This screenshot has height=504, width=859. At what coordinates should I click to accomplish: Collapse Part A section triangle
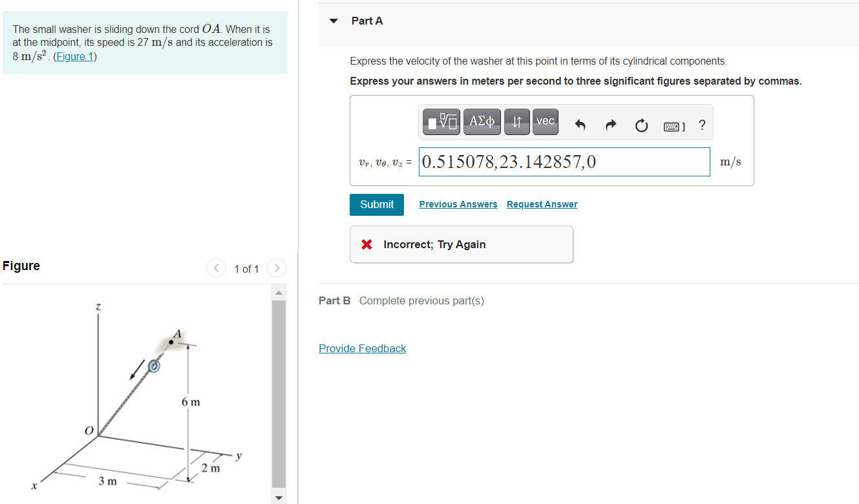(x=334, y=21)
